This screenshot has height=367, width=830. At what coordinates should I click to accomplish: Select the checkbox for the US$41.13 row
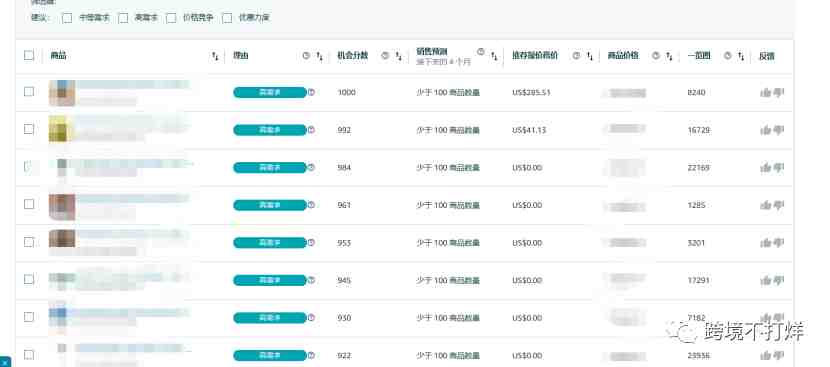coord(29,129)
